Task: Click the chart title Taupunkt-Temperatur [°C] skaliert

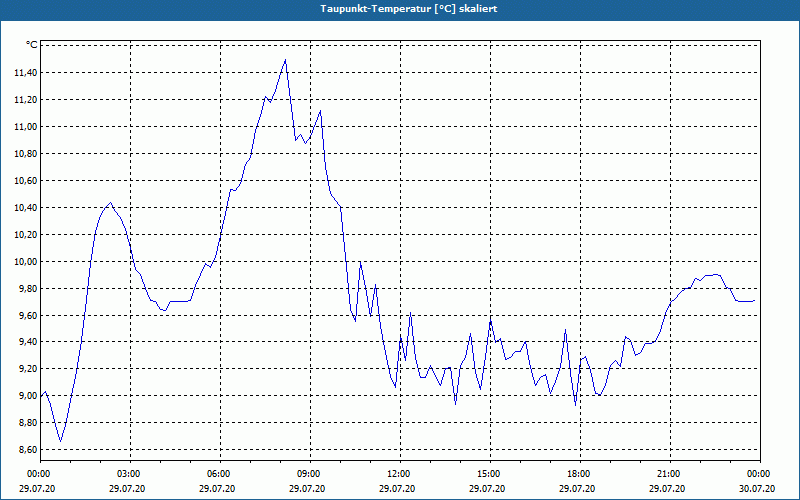Action: (409, 9)
